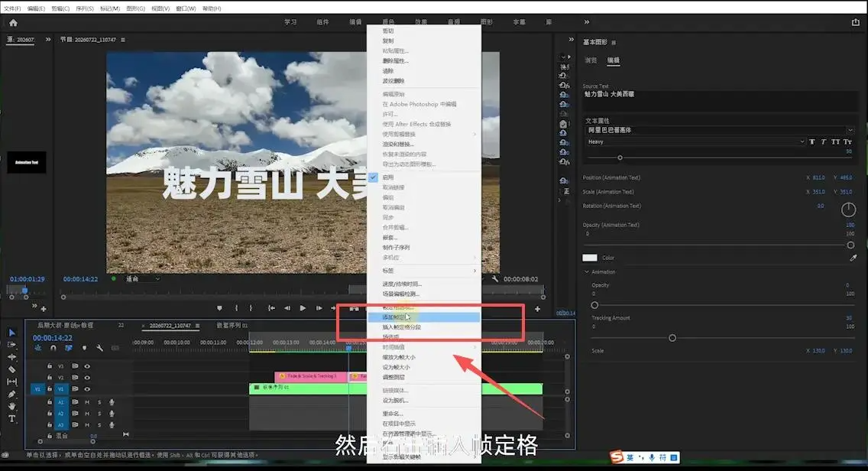The height and width of the screenshot is (471, 868).
Task: Click the timeline 00:00:14:22 timecode
Action: click(x=53, y=337)
